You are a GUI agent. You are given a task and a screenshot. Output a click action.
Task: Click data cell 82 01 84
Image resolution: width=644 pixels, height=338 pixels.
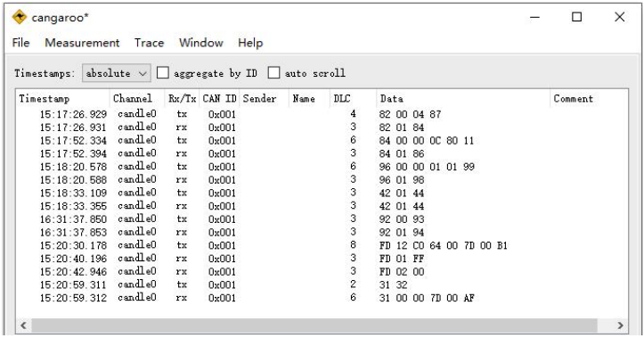tap(401, 128)
